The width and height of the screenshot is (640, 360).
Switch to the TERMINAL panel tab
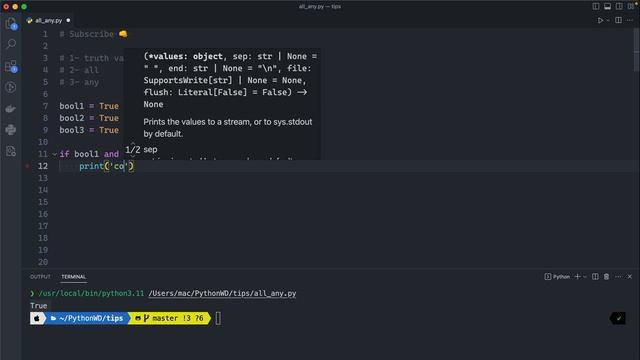pyautogui.click(x=73, y=277)
